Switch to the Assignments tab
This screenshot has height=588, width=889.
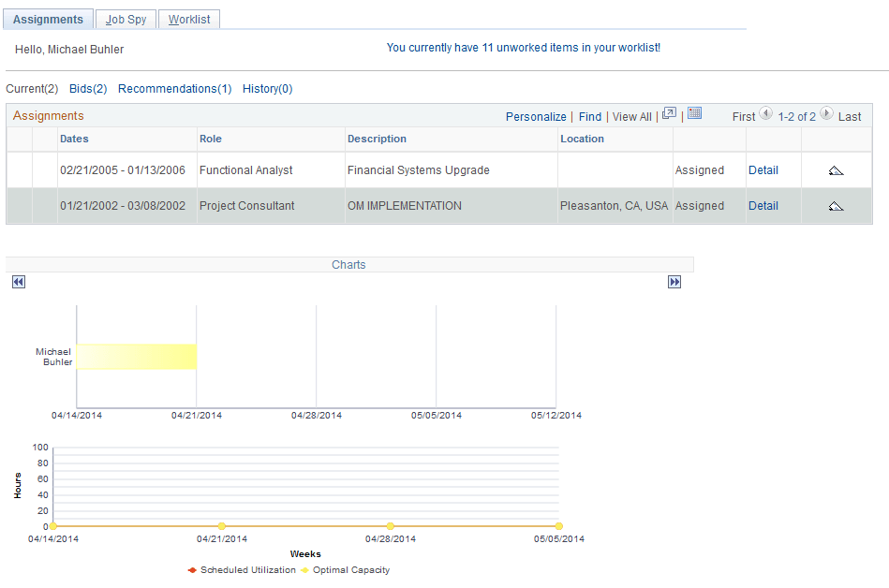coord(48,20)
